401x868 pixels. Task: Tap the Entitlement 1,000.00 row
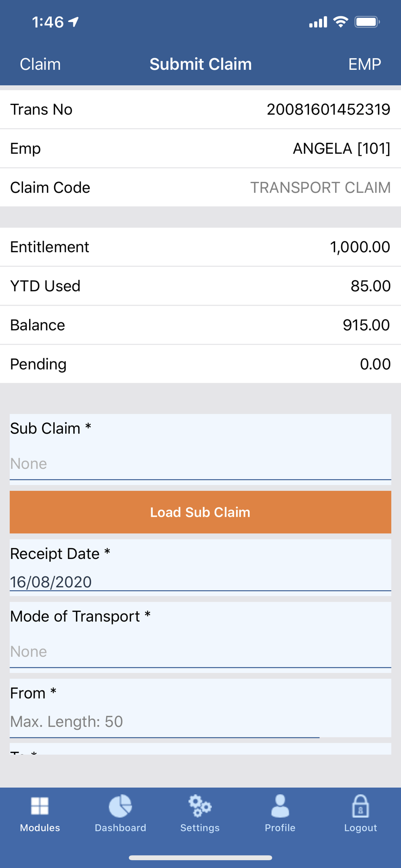200,247
